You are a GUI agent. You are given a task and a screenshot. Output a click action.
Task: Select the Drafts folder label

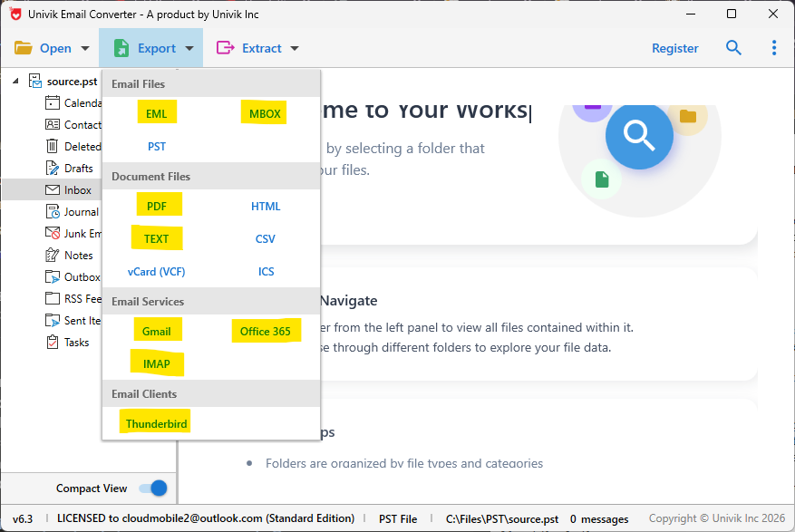click(79, 169)
